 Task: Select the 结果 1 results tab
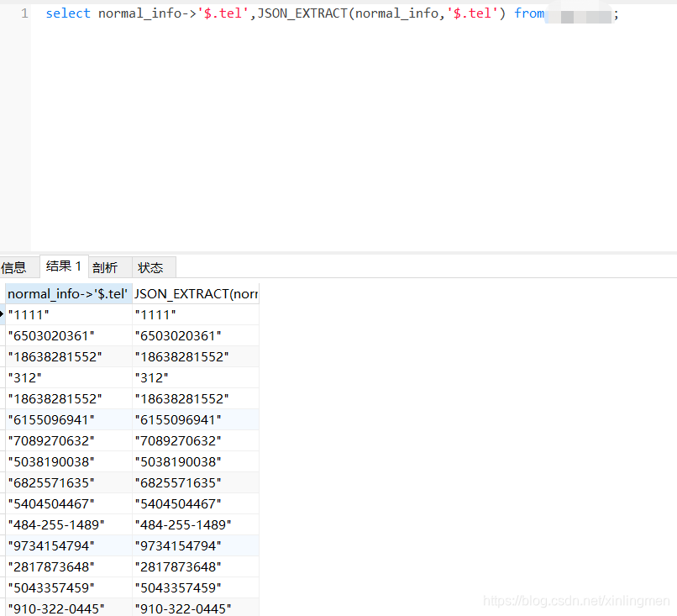click(x=63, y=266)
